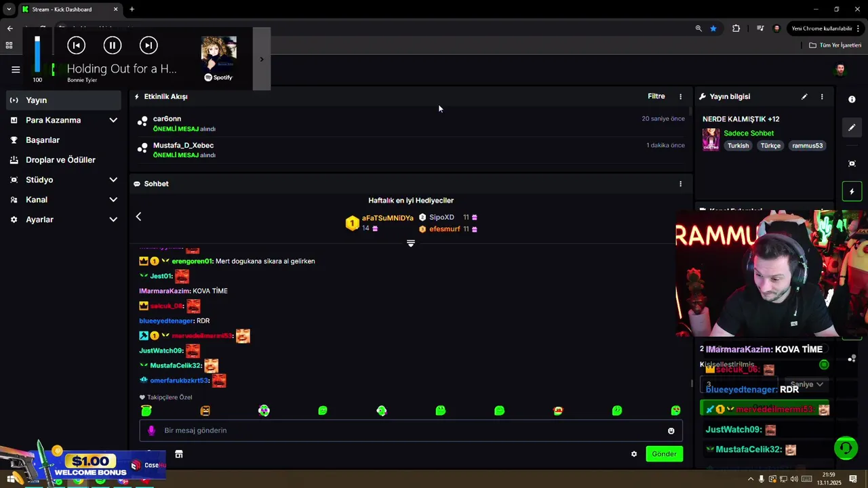Open the shop icon below chat
The image size is (868, 488).
[179, 454]
